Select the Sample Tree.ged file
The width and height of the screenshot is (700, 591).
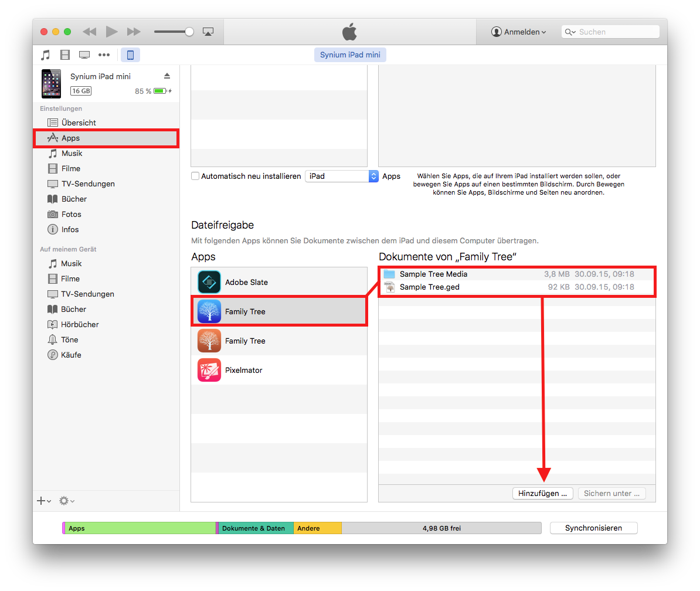point(517,287)
